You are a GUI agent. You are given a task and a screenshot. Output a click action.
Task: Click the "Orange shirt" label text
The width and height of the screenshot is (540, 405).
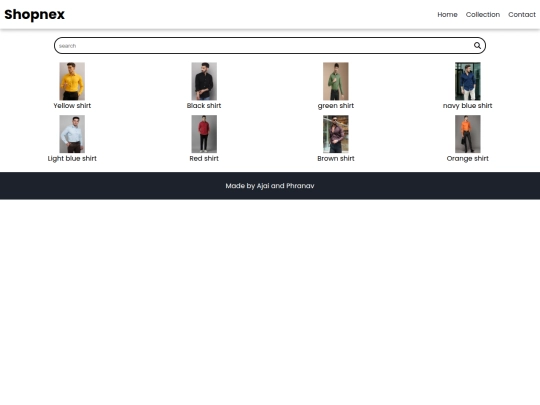(x=468, y=158)
